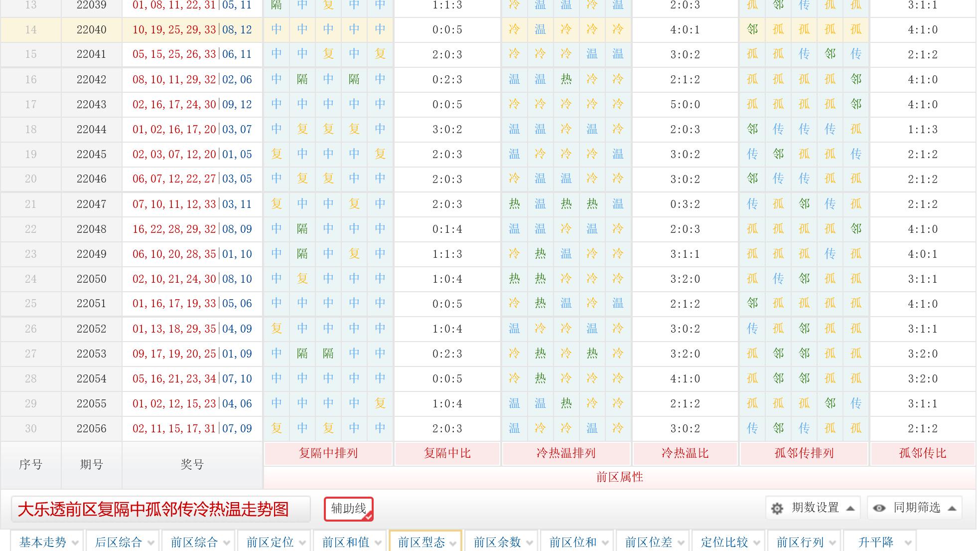Expand the 前区余数 dropdown chevron
The image size is (980, 551).
[530, 543]
